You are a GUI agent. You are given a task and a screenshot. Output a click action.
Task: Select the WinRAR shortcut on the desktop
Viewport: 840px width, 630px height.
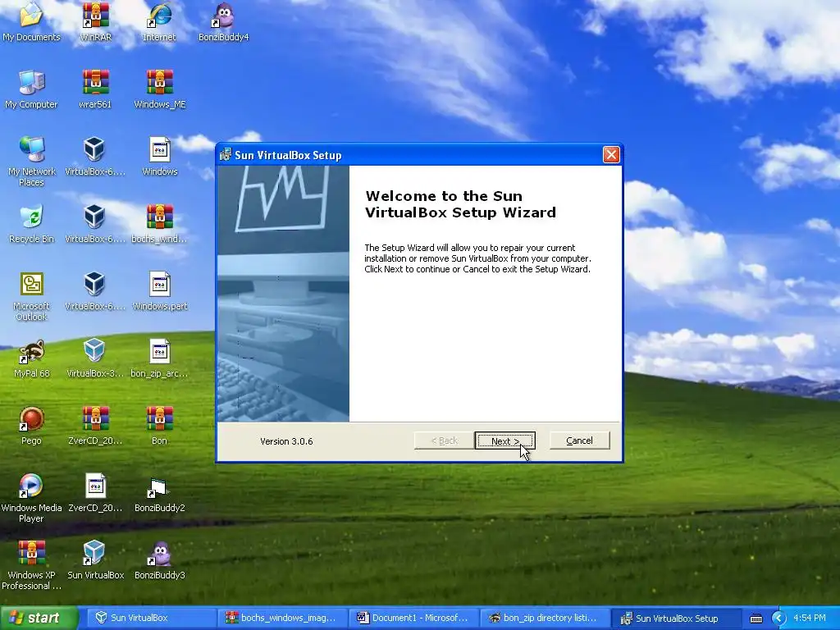(95, 21)
